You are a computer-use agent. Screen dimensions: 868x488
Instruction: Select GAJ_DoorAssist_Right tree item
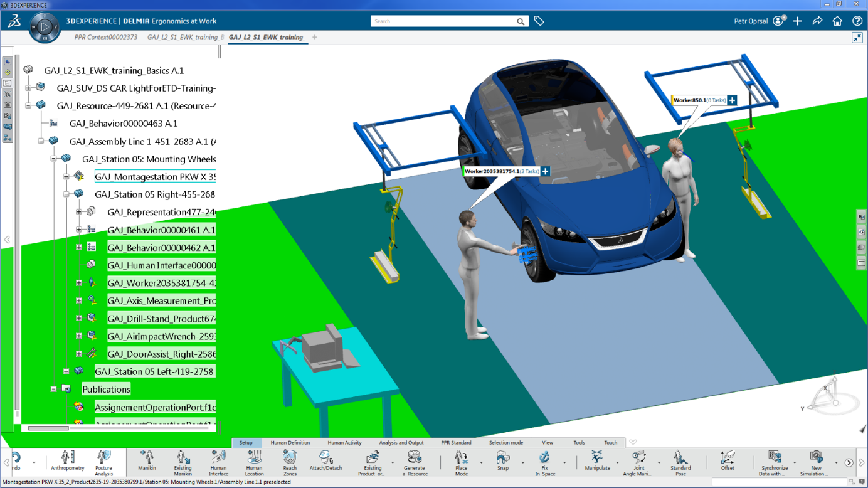[x=161, y=354]
